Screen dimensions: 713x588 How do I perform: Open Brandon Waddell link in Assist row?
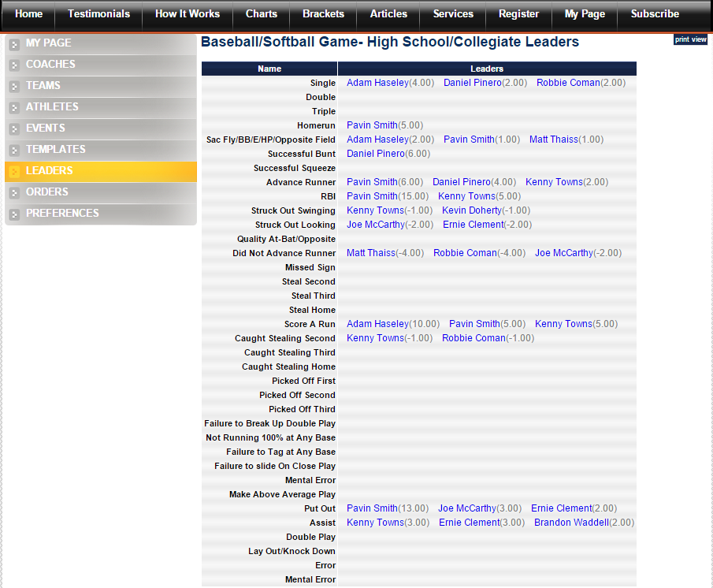(572, 523)
